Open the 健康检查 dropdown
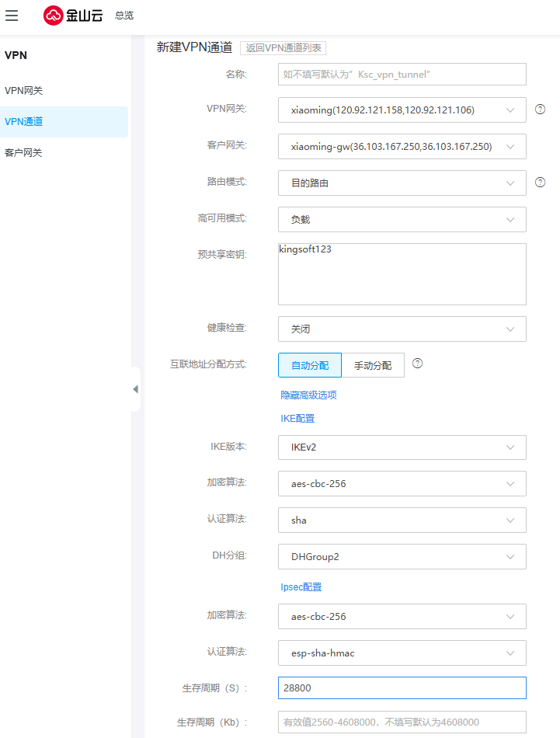The height and width of the screenshot is (738, 560). (402, 329)
